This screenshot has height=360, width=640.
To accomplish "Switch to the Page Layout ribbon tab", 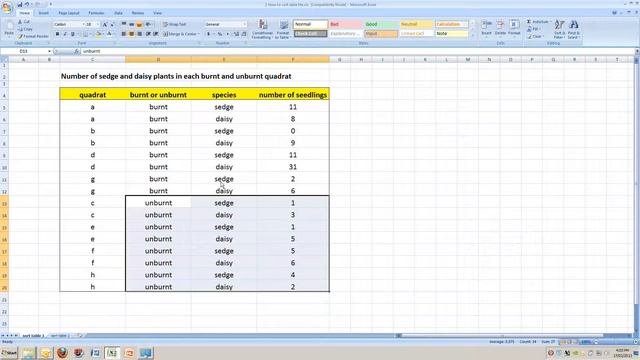I will tap(69, 13).
